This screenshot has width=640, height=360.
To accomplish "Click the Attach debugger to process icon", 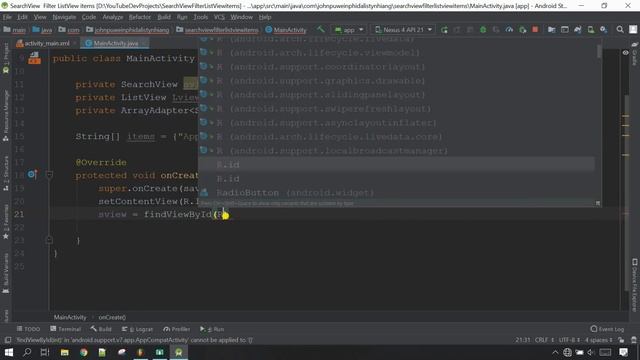I will pyautogui.click(x=522, y=30).
